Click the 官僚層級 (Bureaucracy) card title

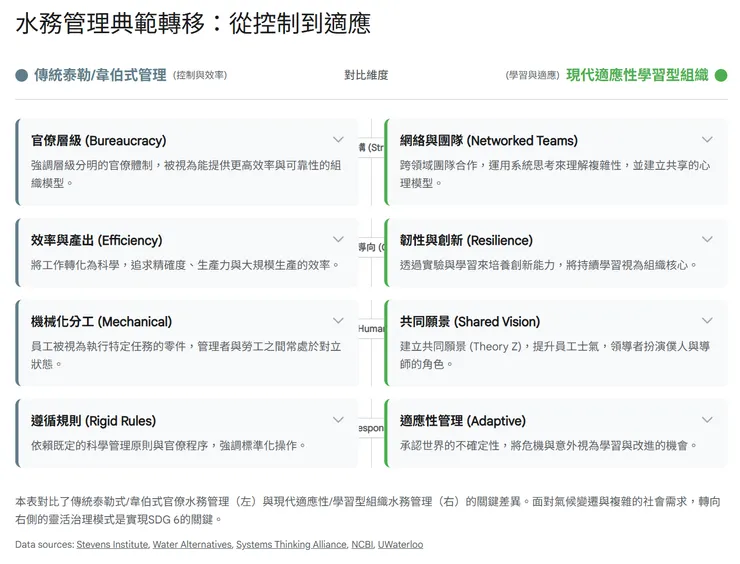click(99, 141)
